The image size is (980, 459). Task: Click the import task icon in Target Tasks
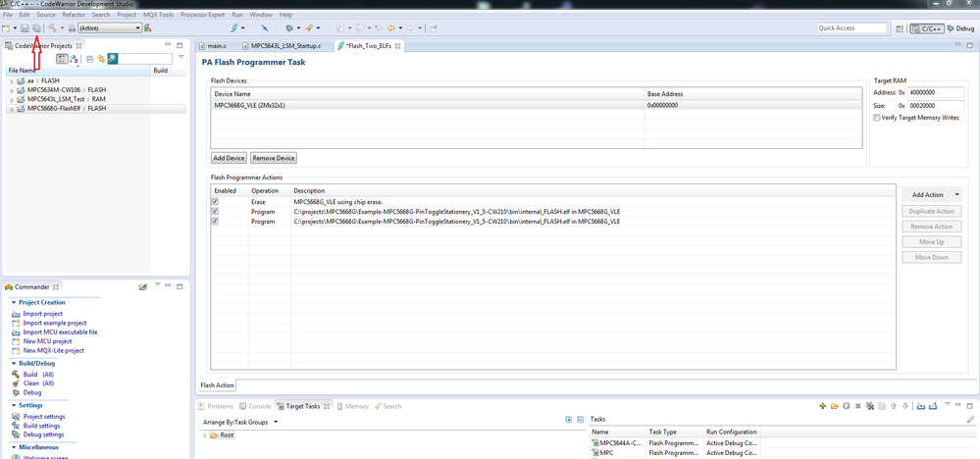(x=921, y=406)
